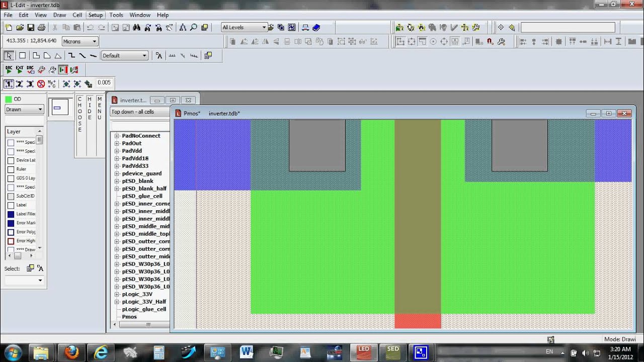Toggle the red and green flag button
The image size is (644, 362).
63,69
